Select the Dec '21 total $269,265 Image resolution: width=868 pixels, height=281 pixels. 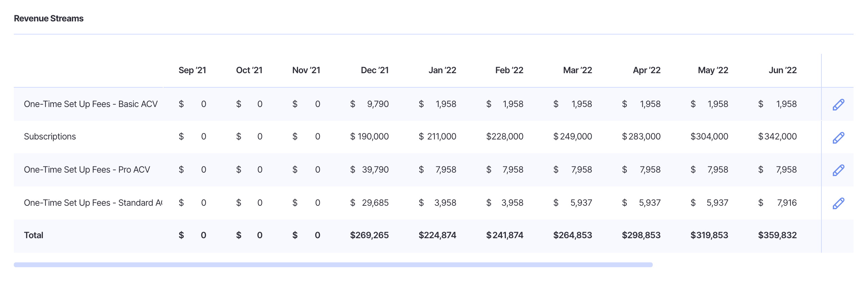(369, 235)
